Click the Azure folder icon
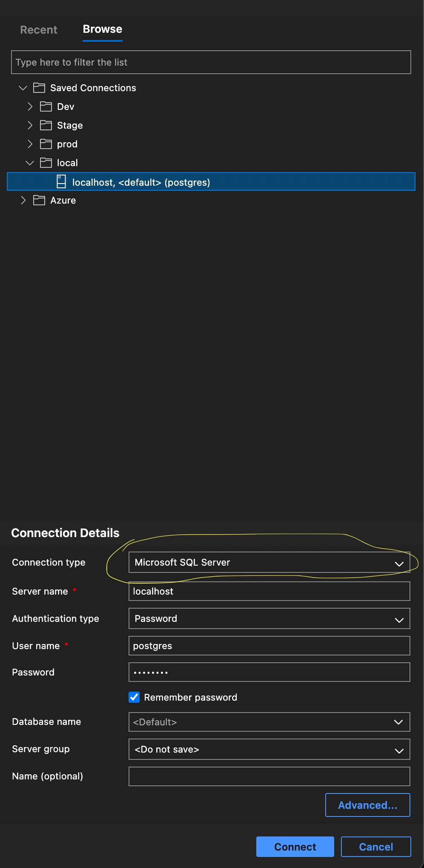 [x=39, y=200]
